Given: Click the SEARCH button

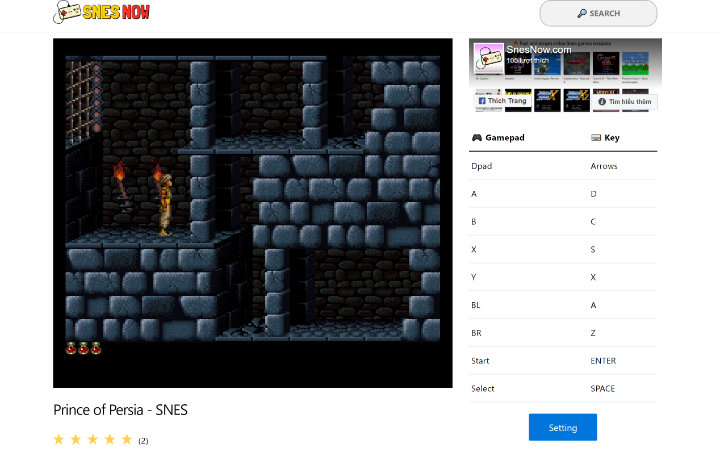Looking at the screenshot, I should tap(598, 13).
